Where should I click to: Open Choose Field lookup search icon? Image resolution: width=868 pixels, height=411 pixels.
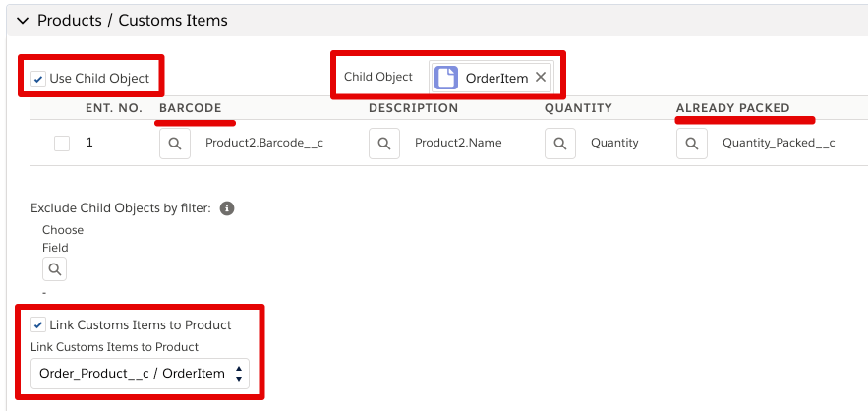coord(55,269)
